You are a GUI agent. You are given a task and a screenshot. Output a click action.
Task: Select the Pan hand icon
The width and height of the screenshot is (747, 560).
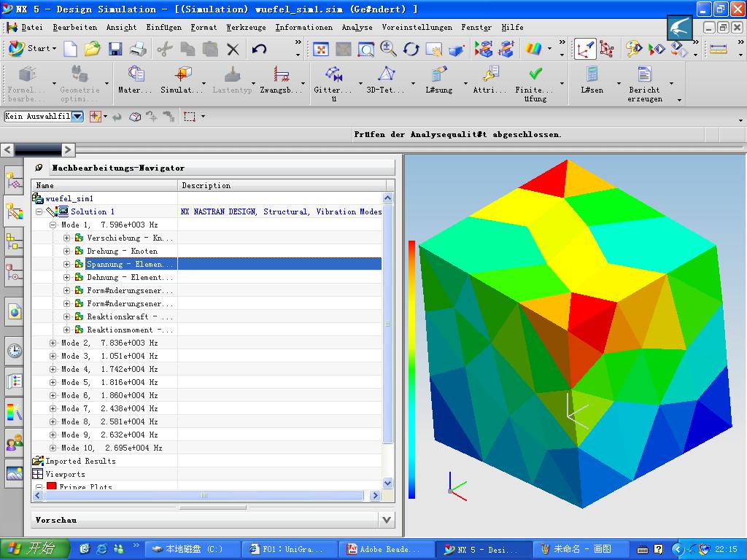click(433, 49)
